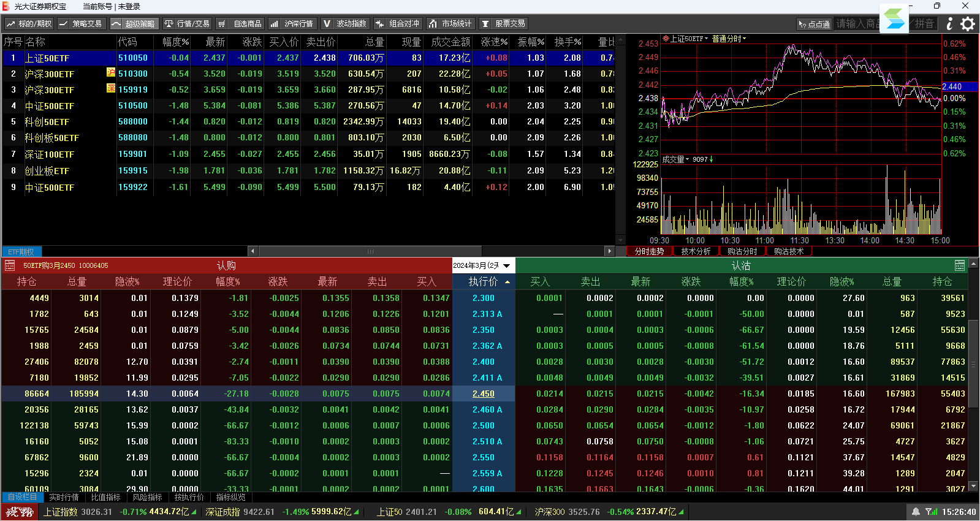Click the right arrow of horizontal scrollbar
This screenshot has height=521, width=980.
pos(609,251)
